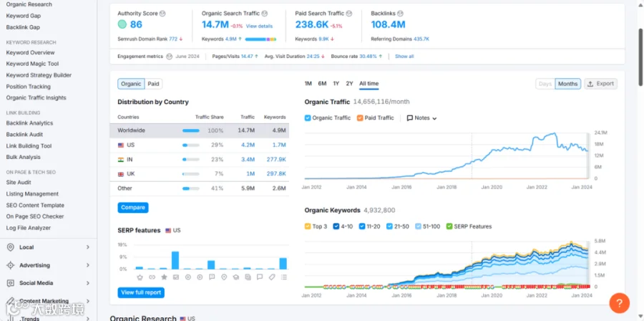The width and height of the screenshot is (644, 321).
Task: Expand the Content Marketing section chevron
Action: (88, 301)
